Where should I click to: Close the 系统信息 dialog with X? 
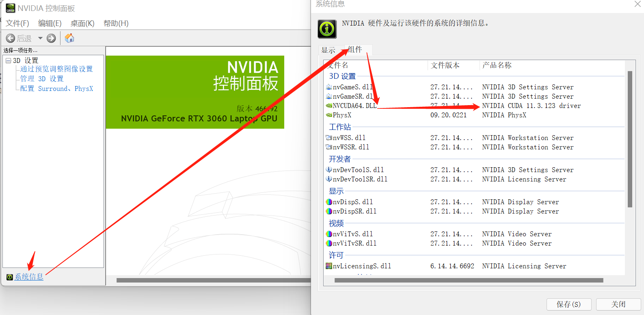click(x=638, y=4)
